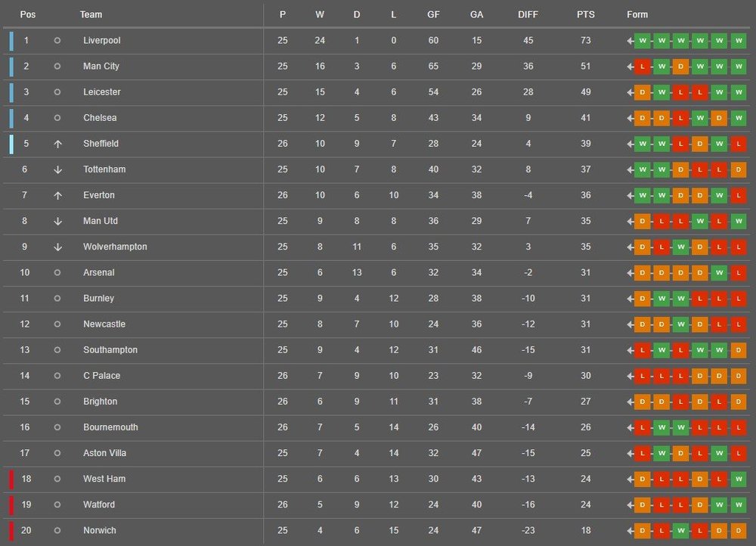Click Liverpool's no-change circle icon
Viewport: 756px width, 546px height.
click(57, 41)
